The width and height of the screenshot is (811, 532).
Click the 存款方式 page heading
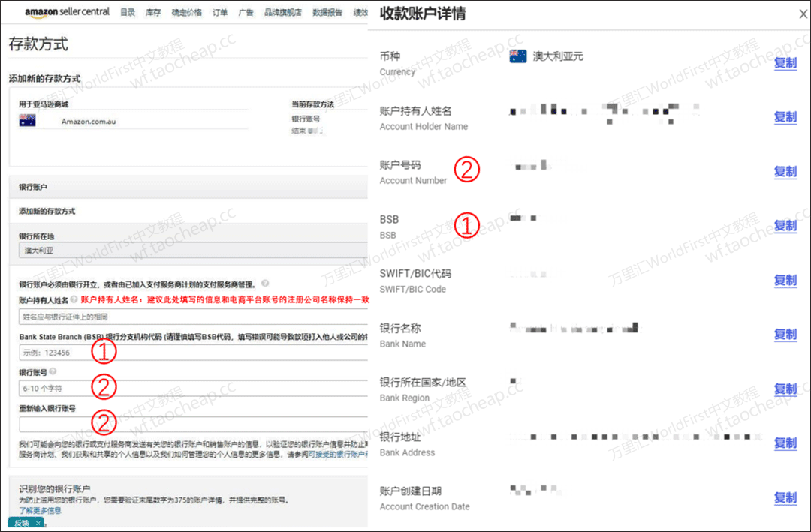pyautogui.click(x=38, y=44)
